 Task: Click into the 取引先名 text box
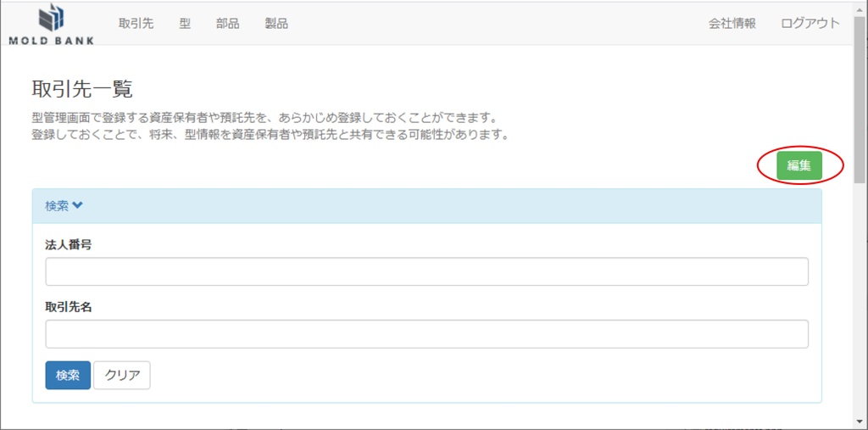[426, 334]
